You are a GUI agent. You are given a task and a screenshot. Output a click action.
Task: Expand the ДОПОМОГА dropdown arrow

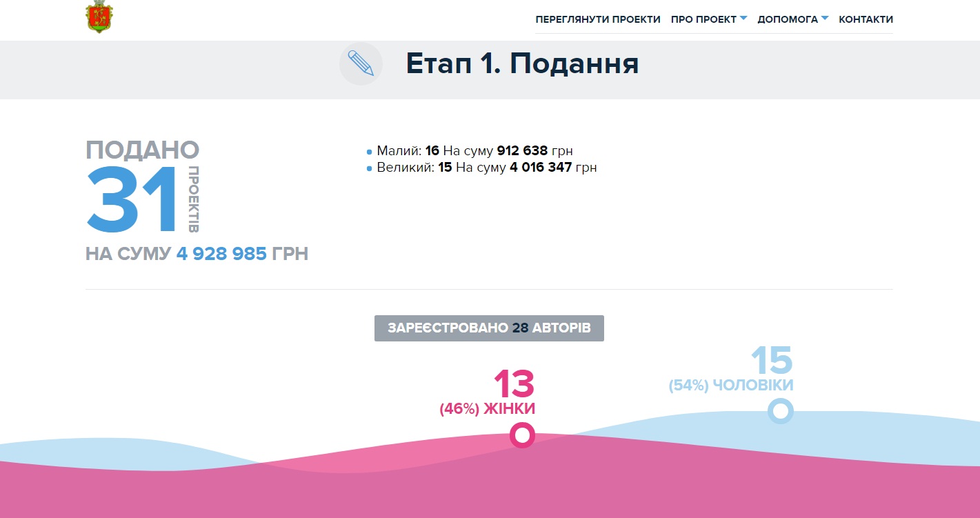pos(825,19)
